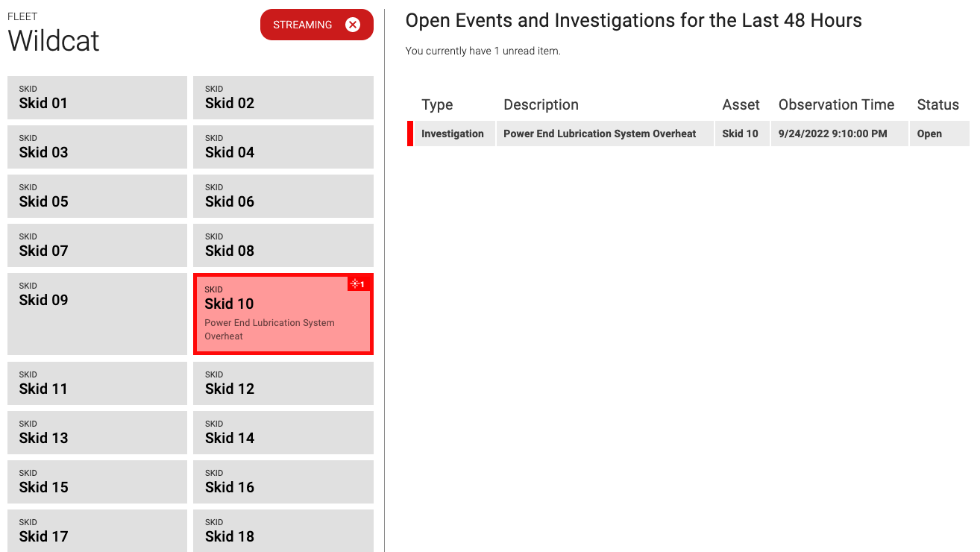Sort by Observation Time column header
Viewport: 980px width, 552px height.
click(x=836, y=105)
